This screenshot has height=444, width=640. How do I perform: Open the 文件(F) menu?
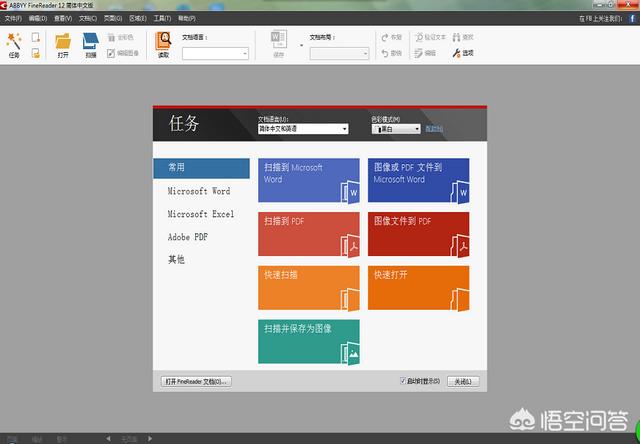[x=13, y=18]
